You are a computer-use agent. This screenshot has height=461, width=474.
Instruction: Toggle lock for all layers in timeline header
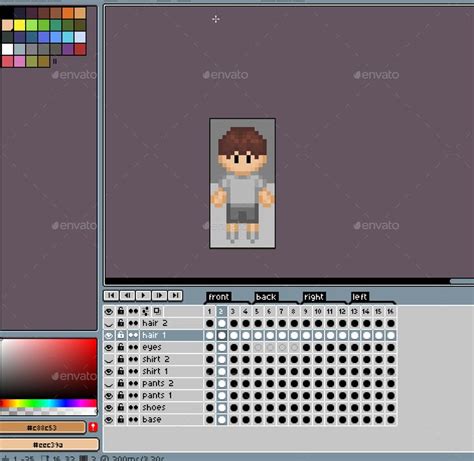click(121, 311)
